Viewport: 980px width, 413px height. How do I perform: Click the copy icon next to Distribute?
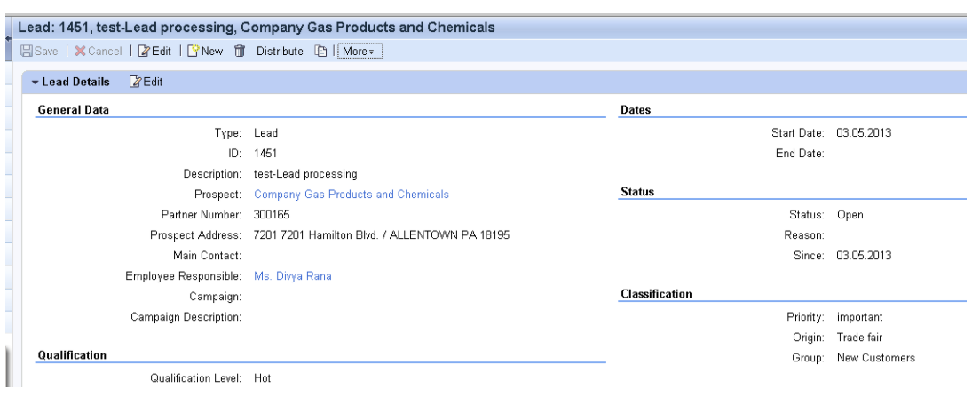coord(321,52)
